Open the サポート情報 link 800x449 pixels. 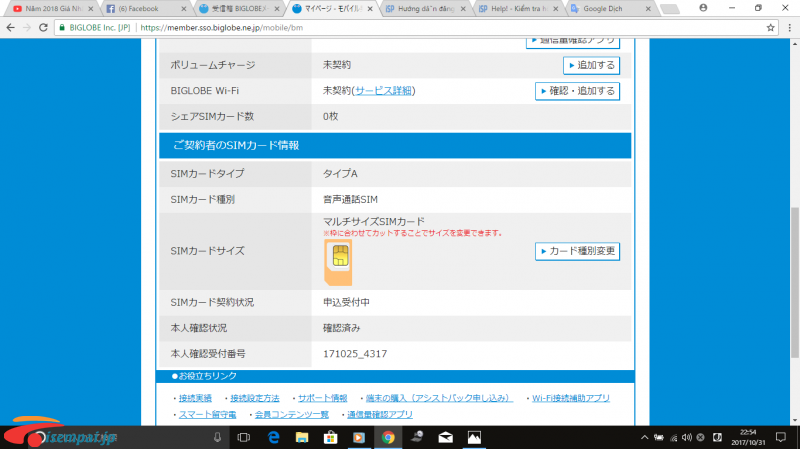pyautogui.click(x=322, y=398)
